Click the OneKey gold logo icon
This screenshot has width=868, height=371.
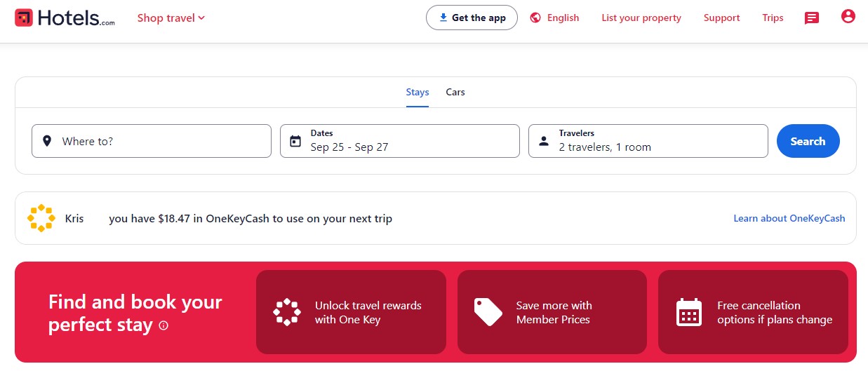[41, 218]
